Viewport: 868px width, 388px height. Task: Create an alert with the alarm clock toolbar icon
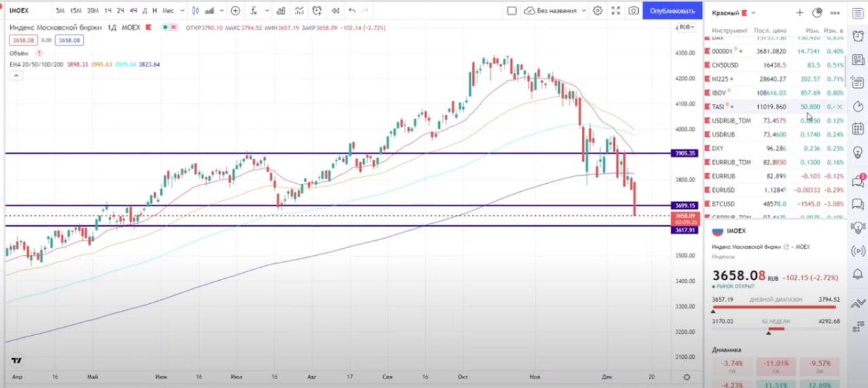317,11
